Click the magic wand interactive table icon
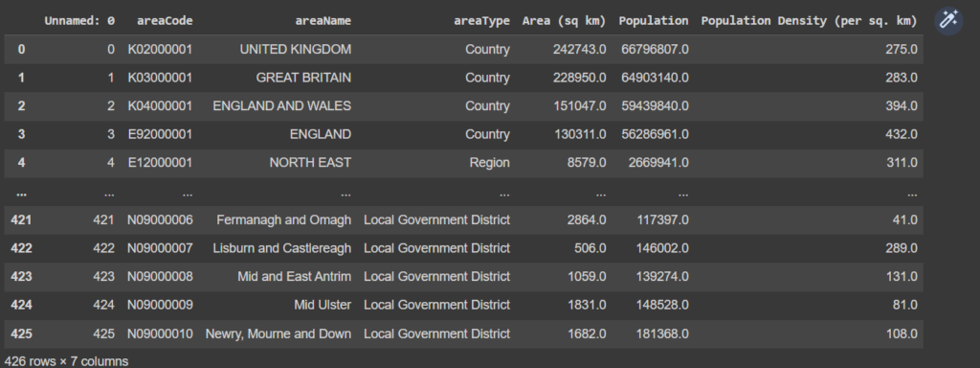The image size is (980, 368). (948, 21)
